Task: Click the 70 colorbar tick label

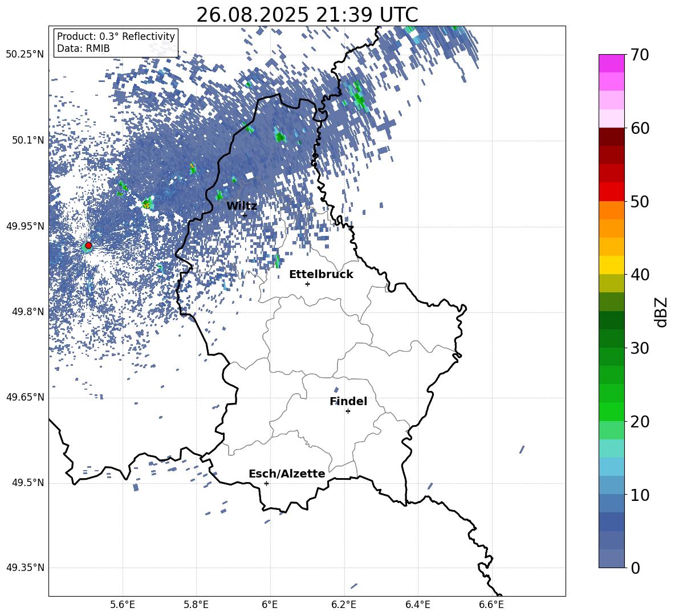Action: point(640,55)
